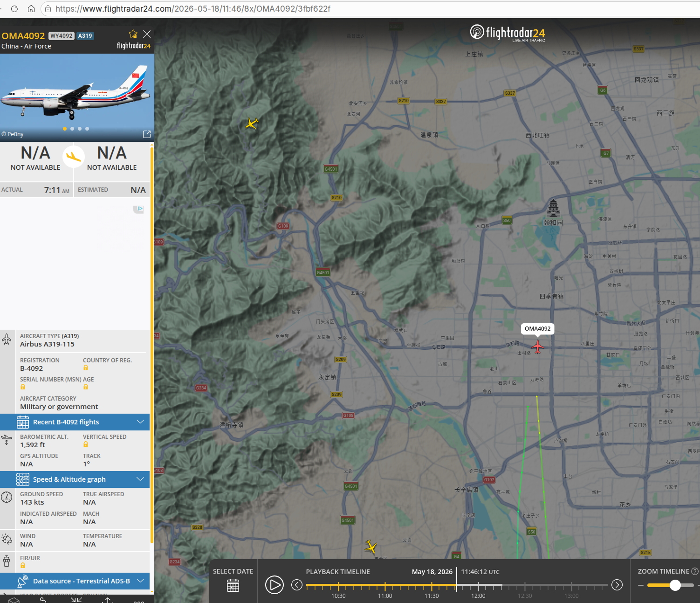This screenshot has height=603, width=700.
Task: Step playback timeline forward arrow
Action: (617, 585)
